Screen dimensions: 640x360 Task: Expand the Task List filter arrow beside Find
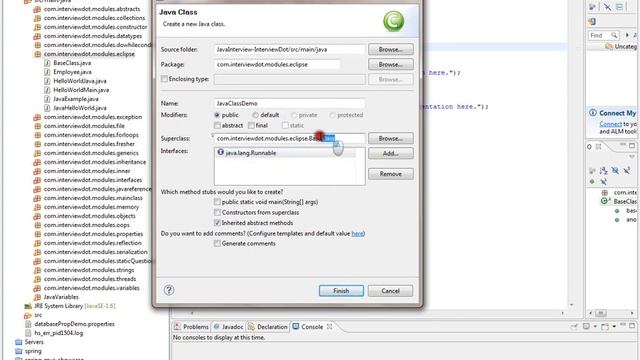(x=627, y=36)
